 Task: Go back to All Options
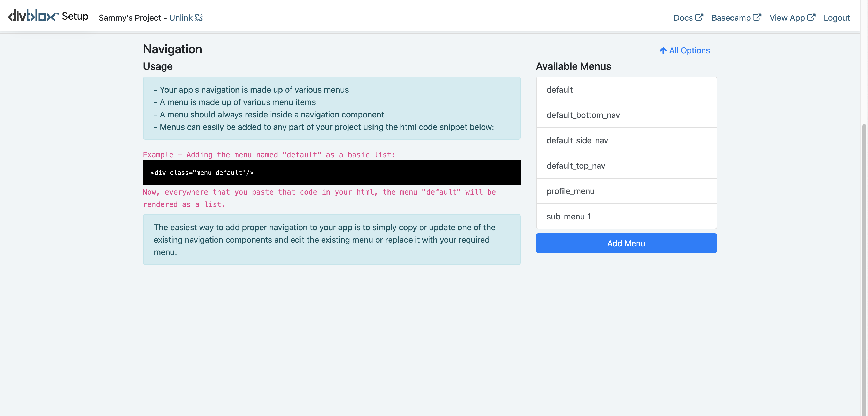click(684, 50)
